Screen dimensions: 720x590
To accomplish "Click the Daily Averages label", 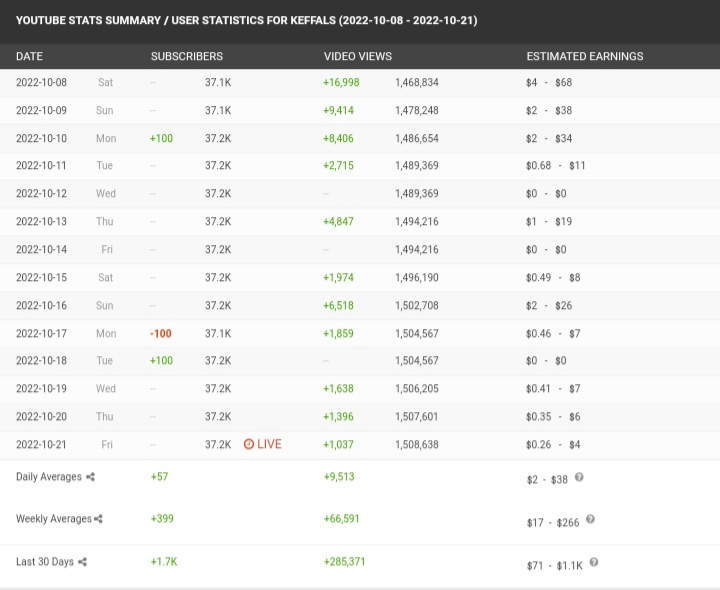I will pyautogui.click(x=49, y=477).
